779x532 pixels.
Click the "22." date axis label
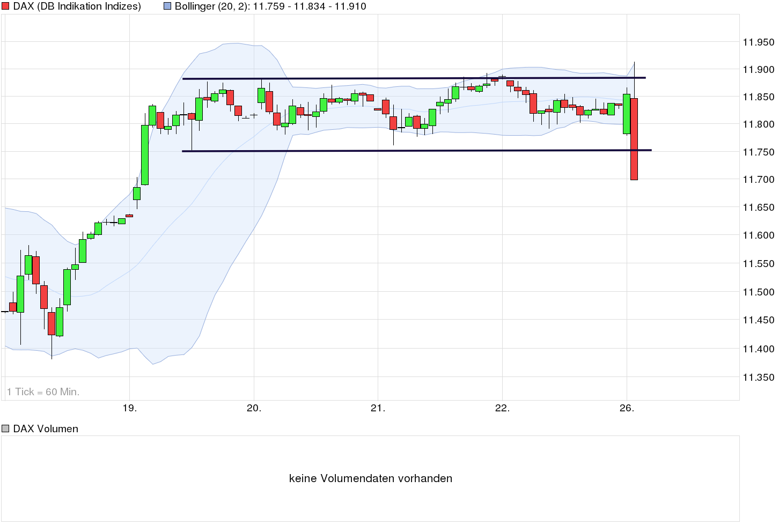pyautogui.click(x=502, y=408)
